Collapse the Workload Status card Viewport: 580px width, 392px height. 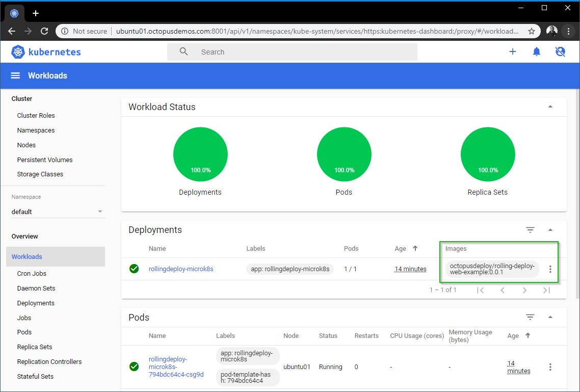550,107
